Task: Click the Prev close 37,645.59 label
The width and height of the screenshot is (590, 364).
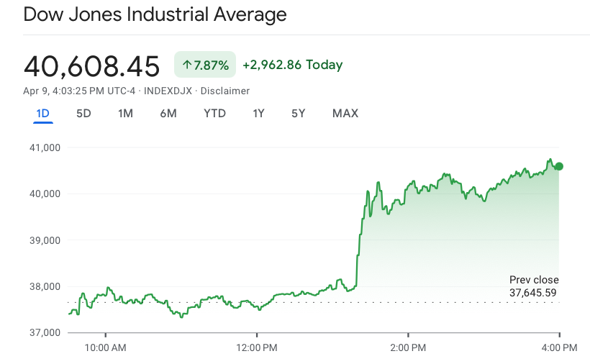Action: pyautogui.click(x=533, y=286)
